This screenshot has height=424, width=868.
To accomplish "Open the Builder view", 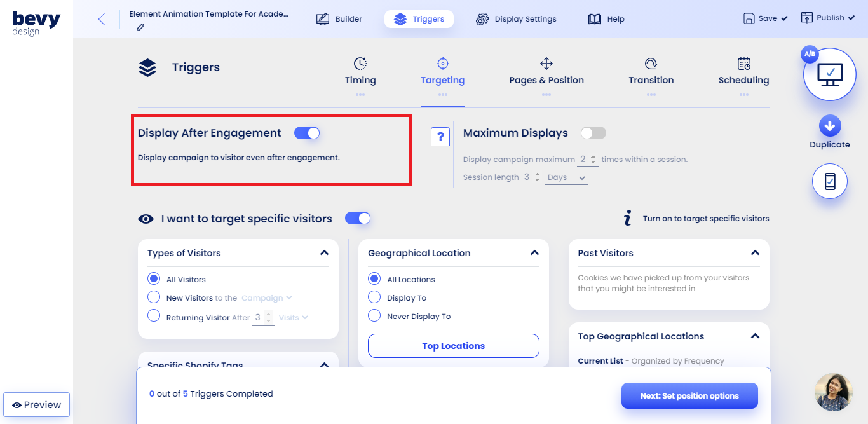I will (339, 18).
